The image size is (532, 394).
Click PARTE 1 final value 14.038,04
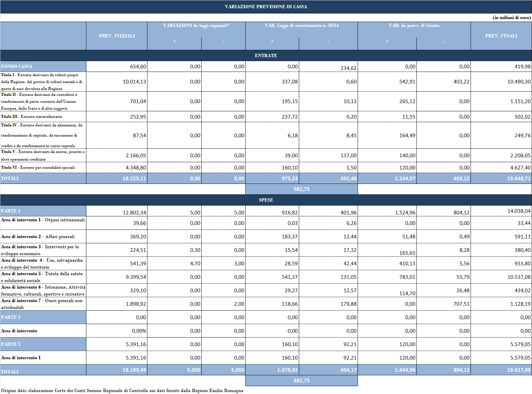519,211
